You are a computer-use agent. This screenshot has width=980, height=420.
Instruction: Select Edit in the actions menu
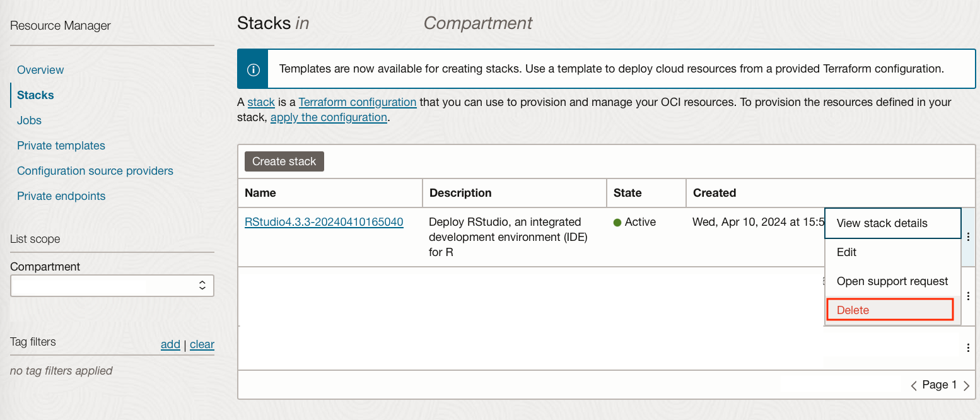coord(847,252)
